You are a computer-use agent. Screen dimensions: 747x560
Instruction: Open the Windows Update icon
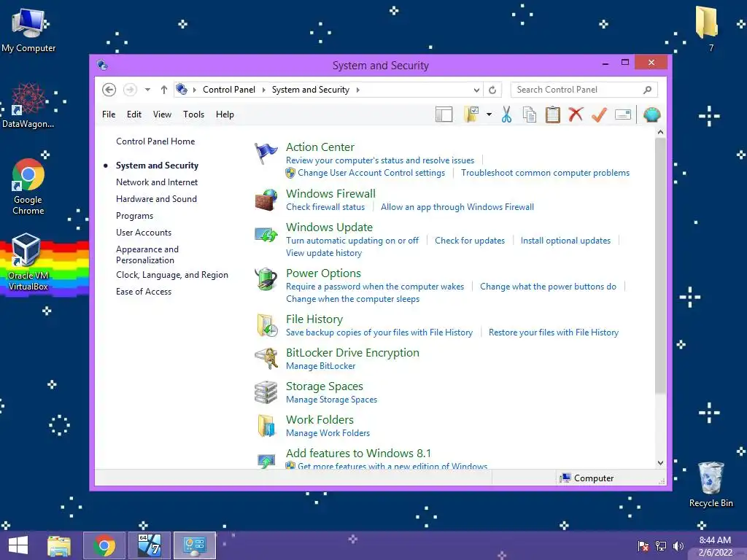point(266,234)
